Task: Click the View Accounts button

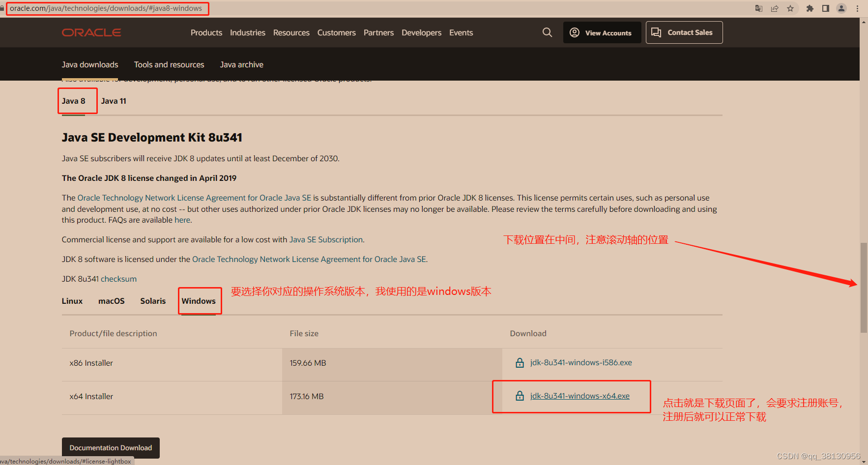Action: [602, 32]
